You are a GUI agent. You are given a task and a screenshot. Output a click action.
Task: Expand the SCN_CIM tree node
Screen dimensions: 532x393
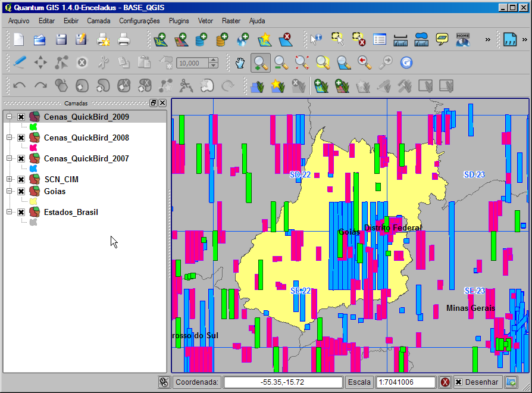tap(9, 179)
